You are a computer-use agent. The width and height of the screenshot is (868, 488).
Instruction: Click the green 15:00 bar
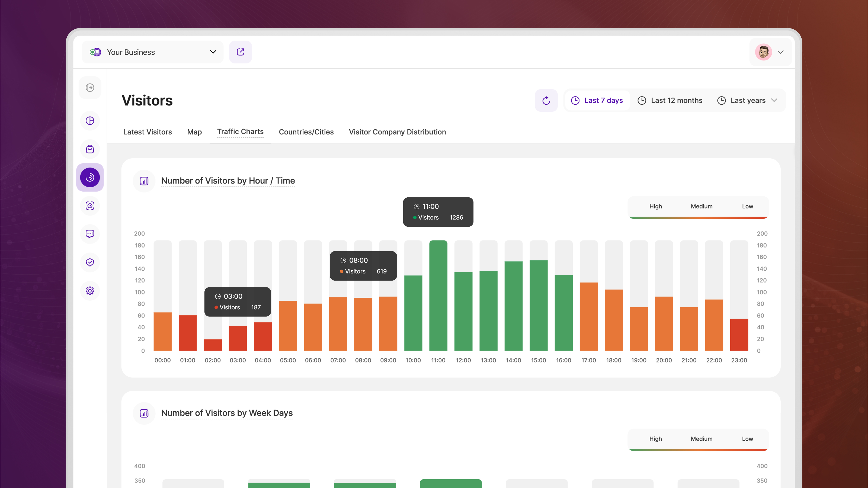[x=539, y=306]
